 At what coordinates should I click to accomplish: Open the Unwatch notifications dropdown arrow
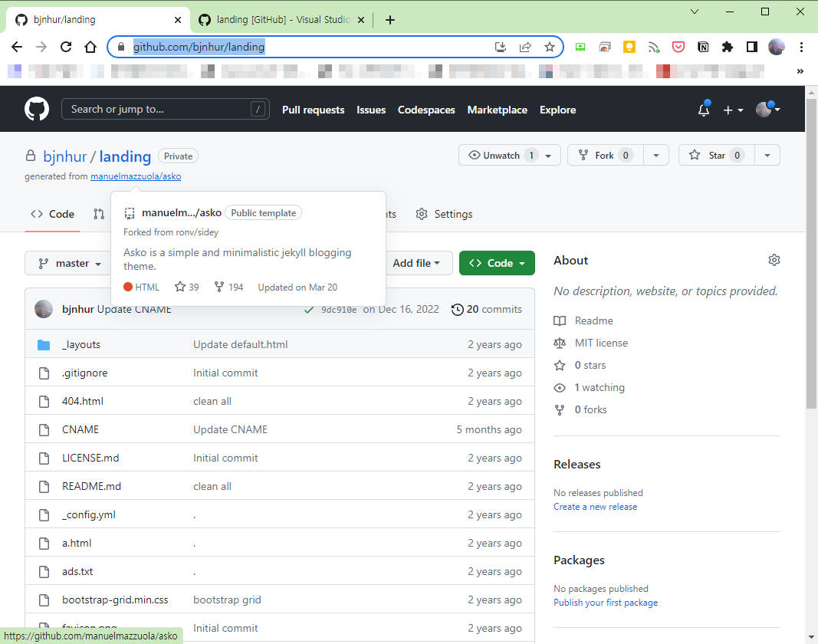click(x=548, y=156)
